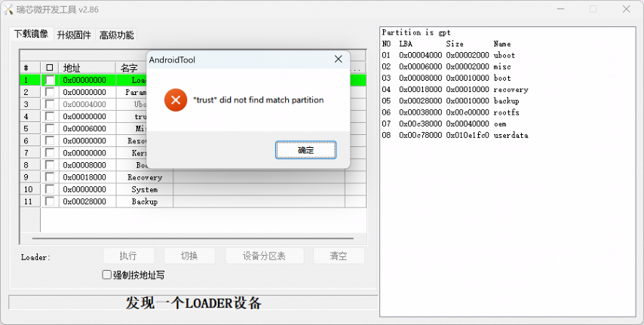Screen dimensions: 644x325
Task: Select the Recovery row name cell
Action: 144,177
